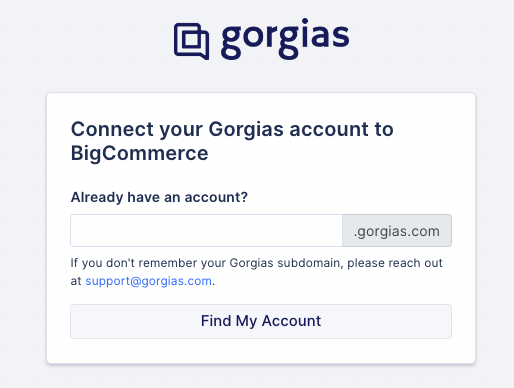Click the period after the support email link

pyautogui.click(x=214, y=284)
